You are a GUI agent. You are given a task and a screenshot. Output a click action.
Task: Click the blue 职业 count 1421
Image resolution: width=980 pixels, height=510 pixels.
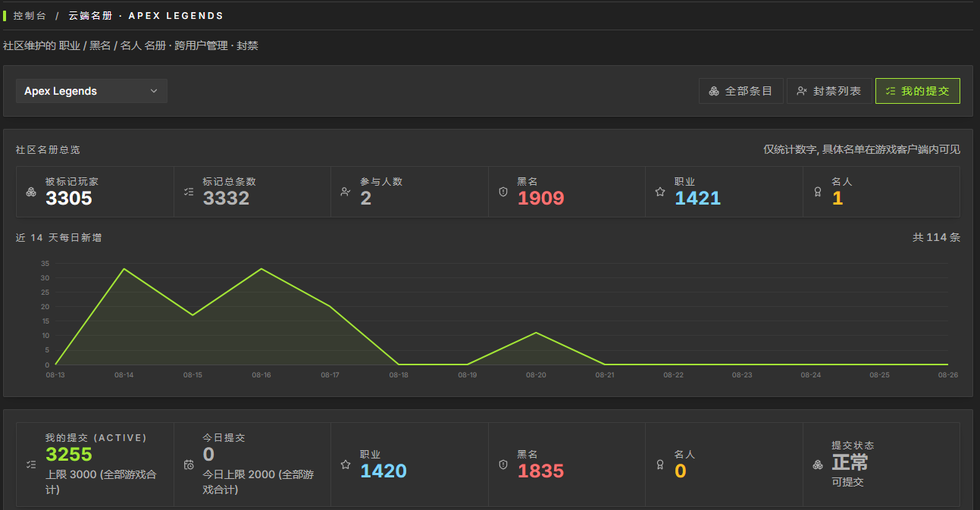[x=698, y=199]
